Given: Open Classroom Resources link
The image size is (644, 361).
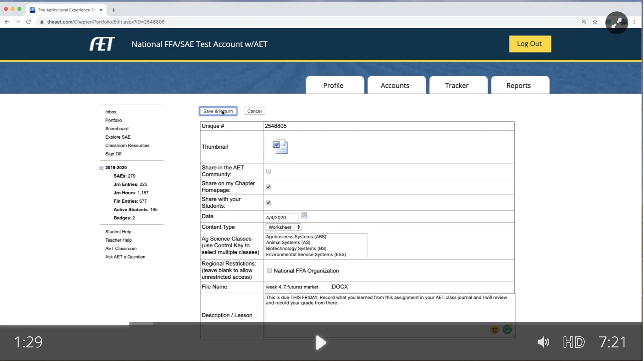Looking at the screenshot, I should pyautogui.click(x=127, y=145).
